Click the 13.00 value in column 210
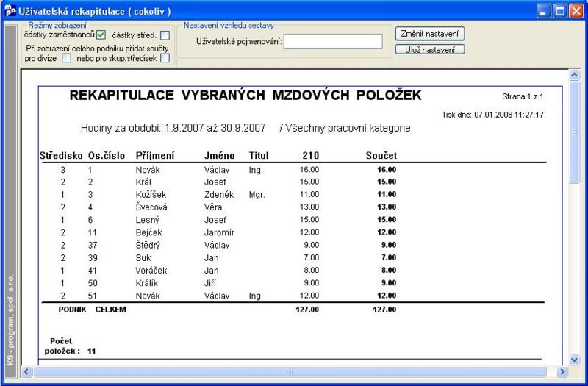The width and height of the screenshot is (588, 386). coord(309,207)
